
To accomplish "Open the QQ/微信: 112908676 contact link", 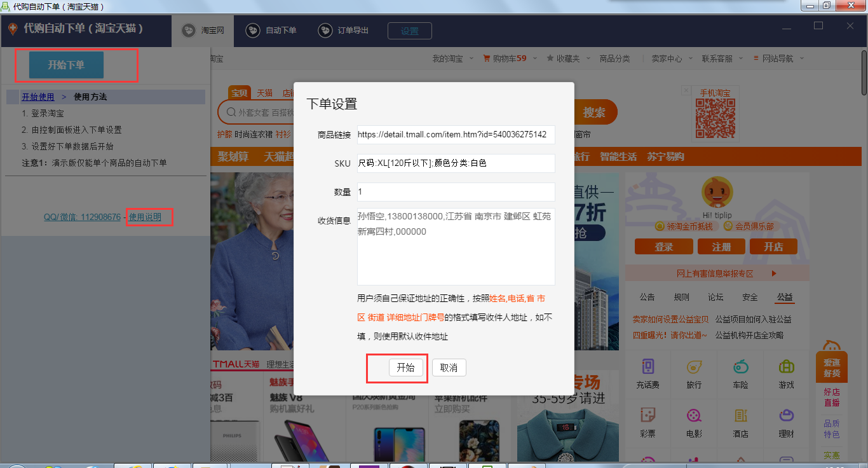I will pos(82,217).
